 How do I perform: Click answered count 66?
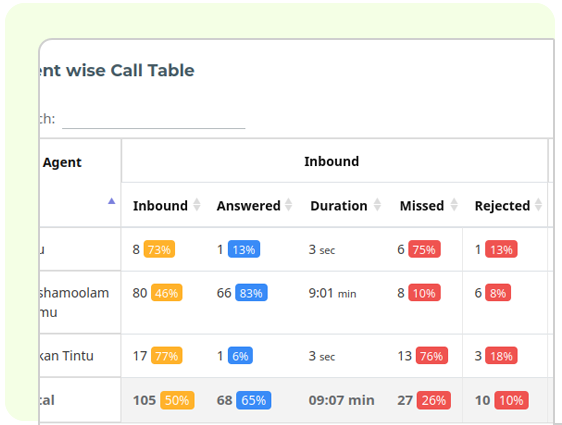pyautogui.click(x=224, y=293)
